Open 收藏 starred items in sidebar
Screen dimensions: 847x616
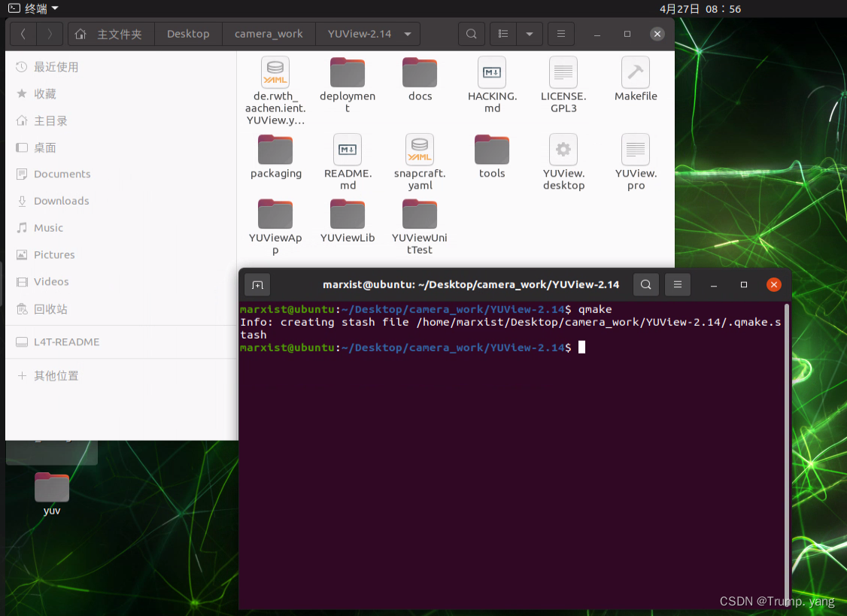[121, 94]
